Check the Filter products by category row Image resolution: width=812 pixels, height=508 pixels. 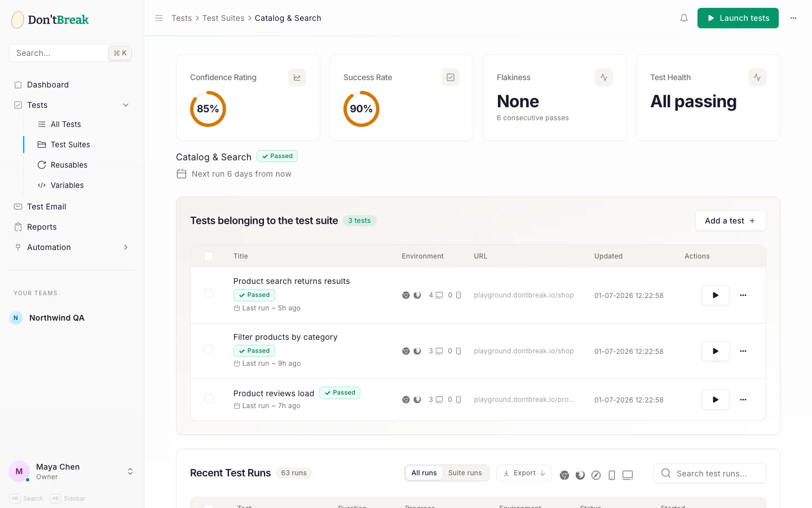pyautogui.click(x=209, y=349)
